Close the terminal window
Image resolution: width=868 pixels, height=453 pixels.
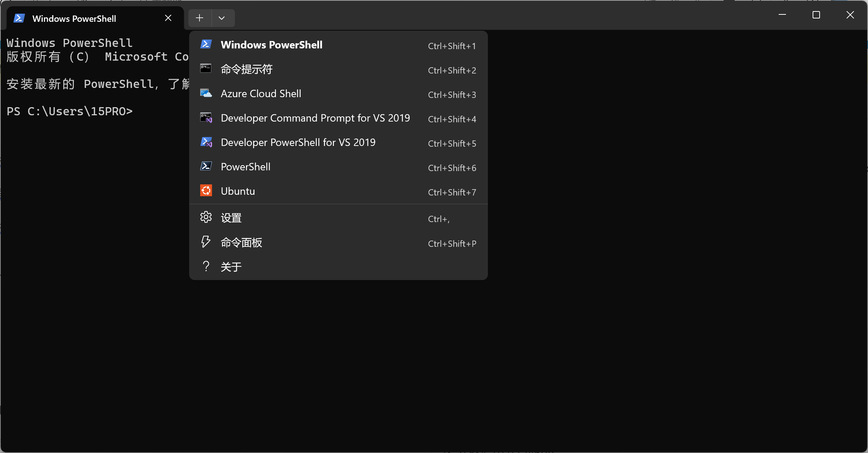coord(850,15)
